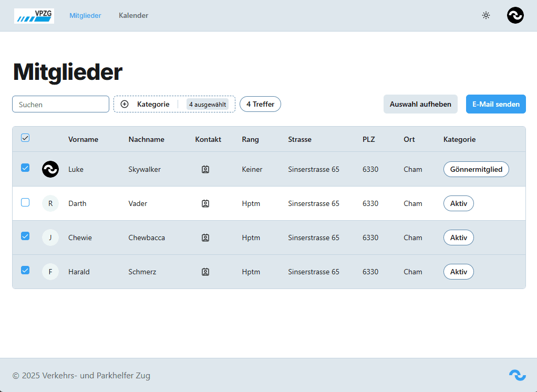
Task: Switch to the Kalender nav tab
Action: 133,15
